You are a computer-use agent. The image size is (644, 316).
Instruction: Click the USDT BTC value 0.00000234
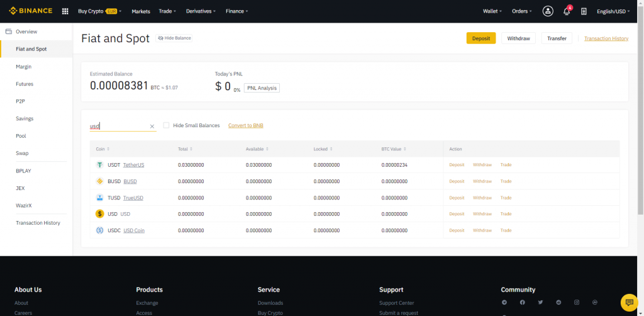click(x=394, y=165)
